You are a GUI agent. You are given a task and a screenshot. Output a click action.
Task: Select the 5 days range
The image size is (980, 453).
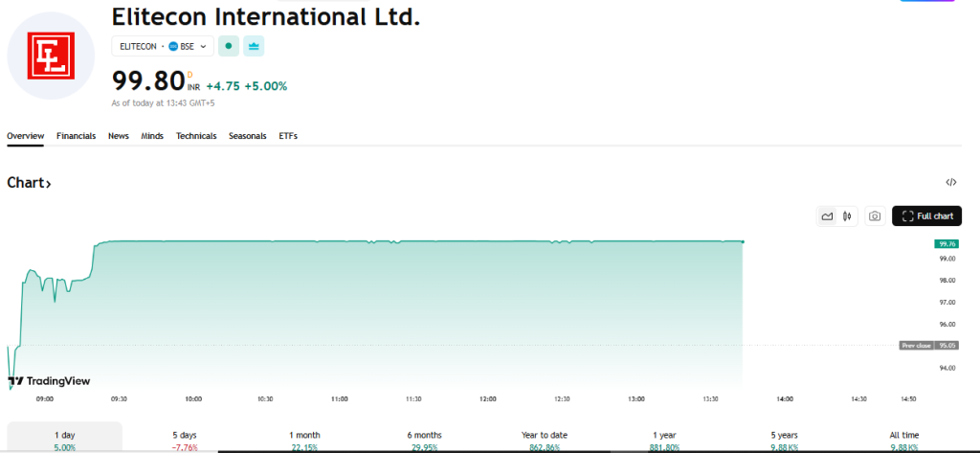(x=185, y=440)
